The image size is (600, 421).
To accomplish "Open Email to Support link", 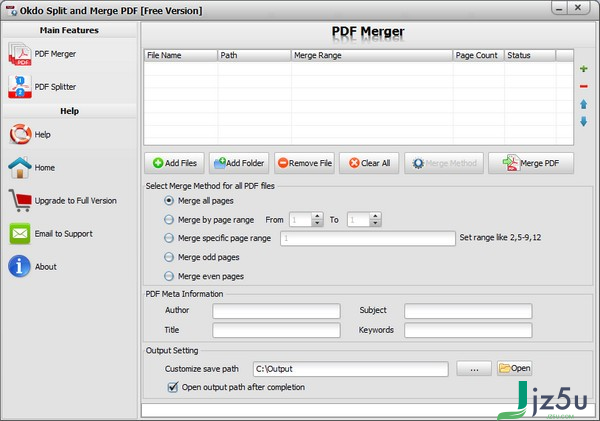I will (x=64, y=234).
